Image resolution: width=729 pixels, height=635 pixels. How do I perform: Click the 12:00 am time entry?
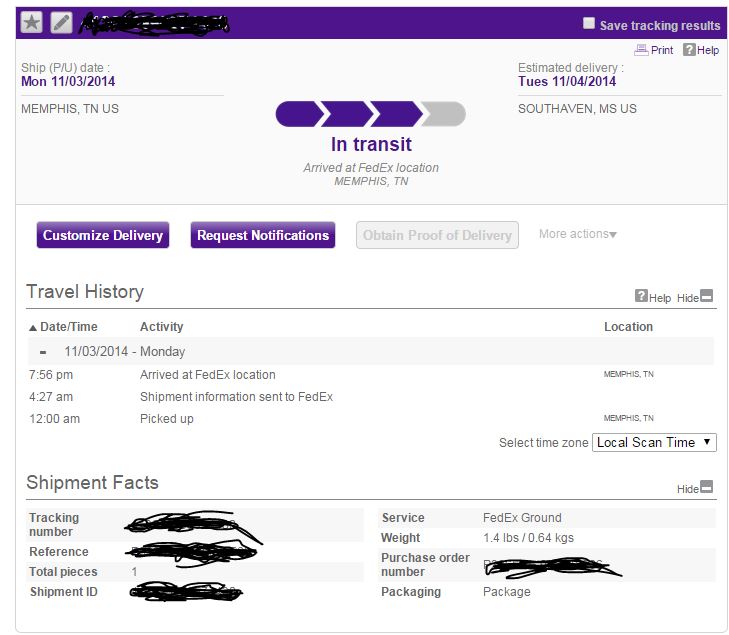click(54, 419)
